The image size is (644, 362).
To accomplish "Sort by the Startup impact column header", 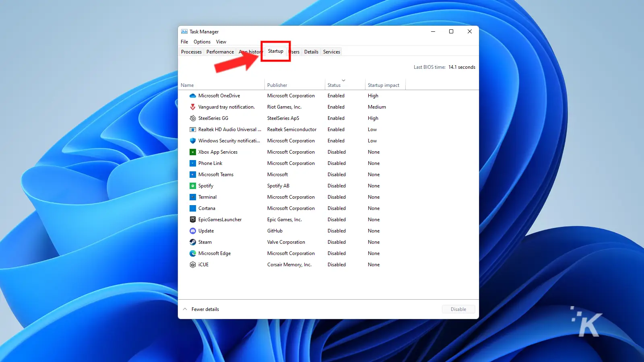I will (x=385, y=85).
